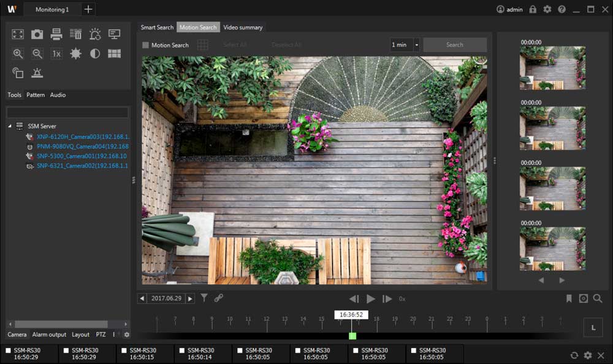Adjust brightness using the sun icon
This screenshot has height=364, width=613.
click(x=75, y=54)
